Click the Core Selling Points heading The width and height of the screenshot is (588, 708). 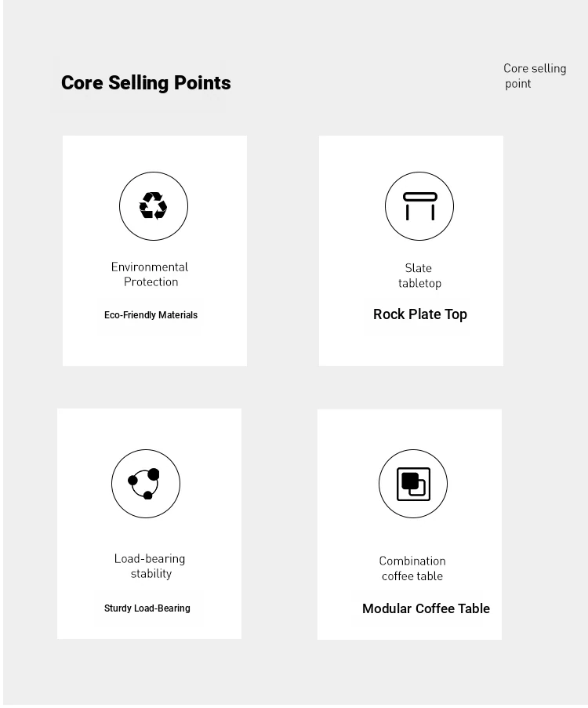pos(146,83)
